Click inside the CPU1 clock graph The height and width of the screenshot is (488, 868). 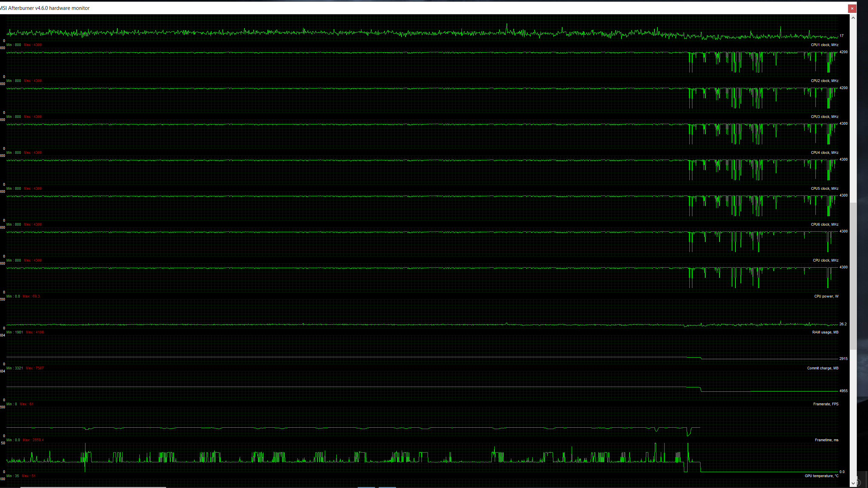[339, 63]
